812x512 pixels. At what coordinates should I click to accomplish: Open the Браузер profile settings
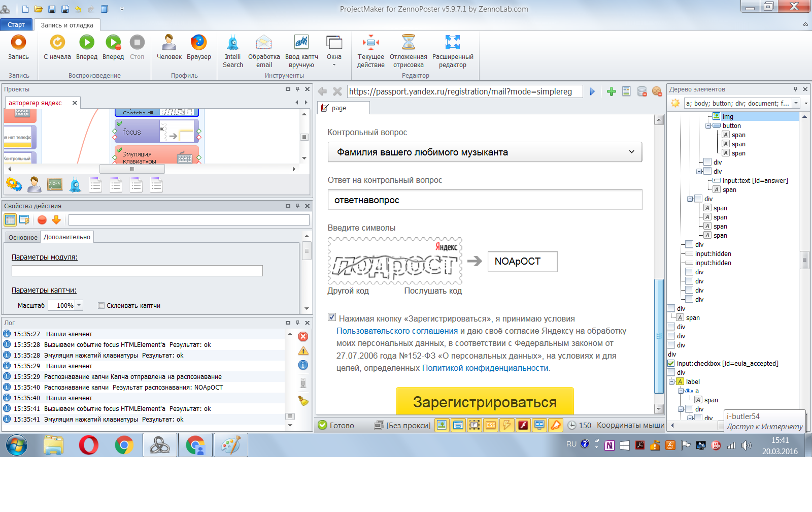[199, 47]
